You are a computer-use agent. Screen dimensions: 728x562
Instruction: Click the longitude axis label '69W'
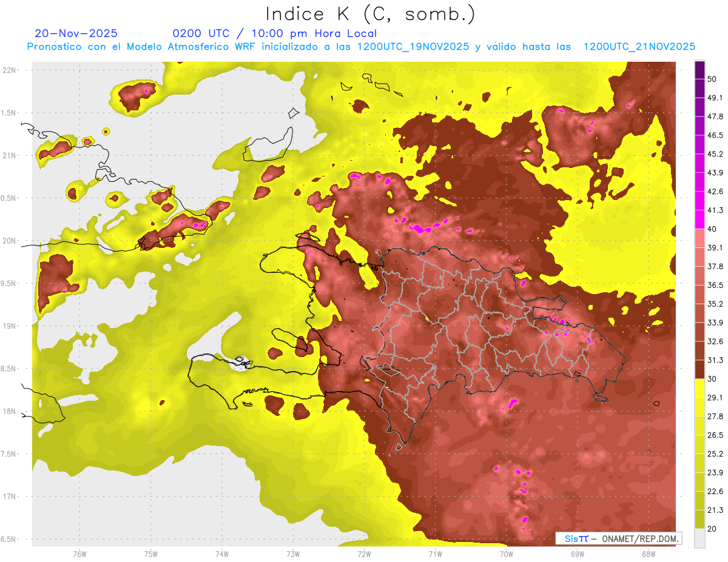click(577, 554)
